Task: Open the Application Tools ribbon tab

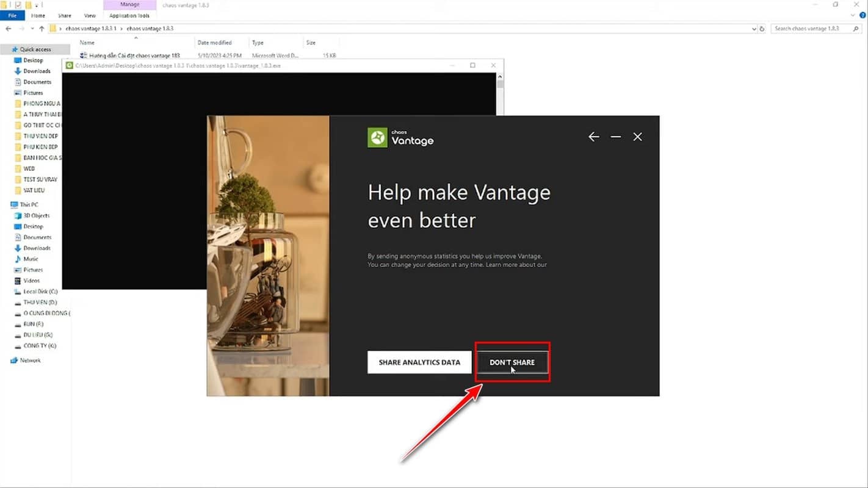Action: click(x=129, y=15)
